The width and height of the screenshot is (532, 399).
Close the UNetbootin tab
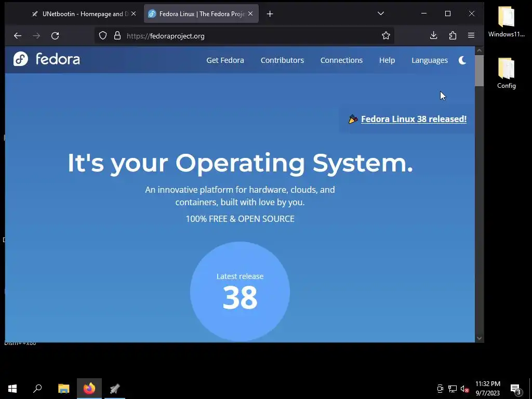(x=134, y=14)
